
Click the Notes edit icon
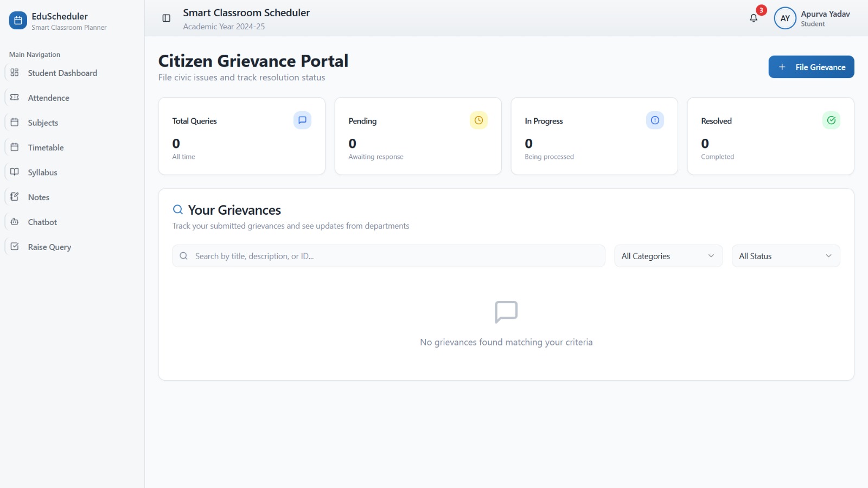[x=15, y=197]
